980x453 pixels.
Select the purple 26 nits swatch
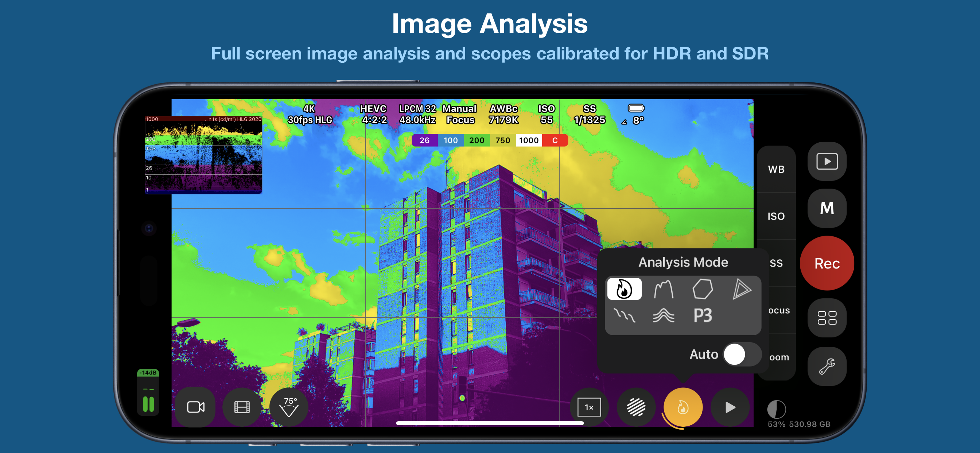[x=425, y=140]
